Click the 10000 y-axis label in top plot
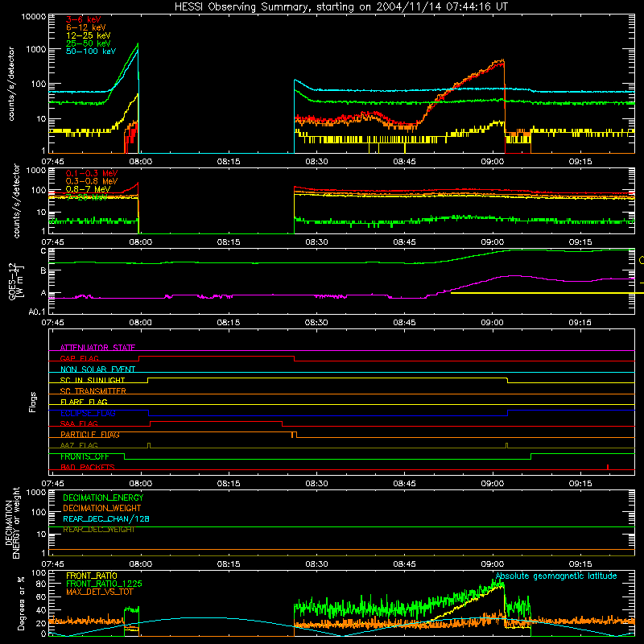The width and height of the screenshot is (644, 644). (33, 16)
